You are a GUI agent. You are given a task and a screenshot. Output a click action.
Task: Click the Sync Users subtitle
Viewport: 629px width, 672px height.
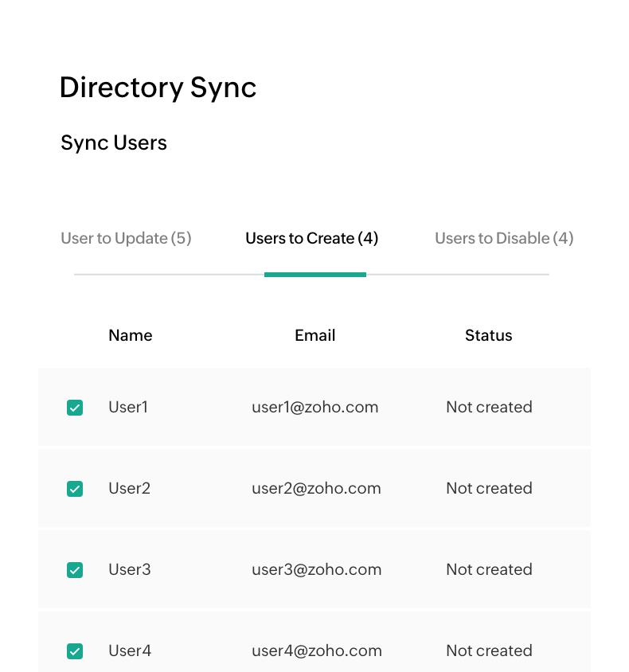tap(114, 143)
